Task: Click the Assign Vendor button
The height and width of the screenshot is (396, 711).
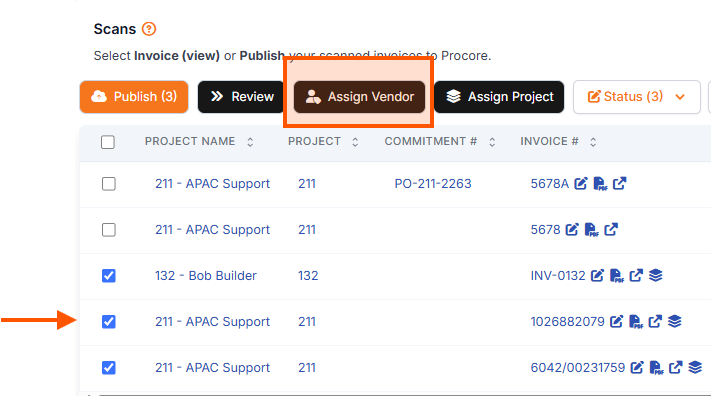Action: [360, 97]
